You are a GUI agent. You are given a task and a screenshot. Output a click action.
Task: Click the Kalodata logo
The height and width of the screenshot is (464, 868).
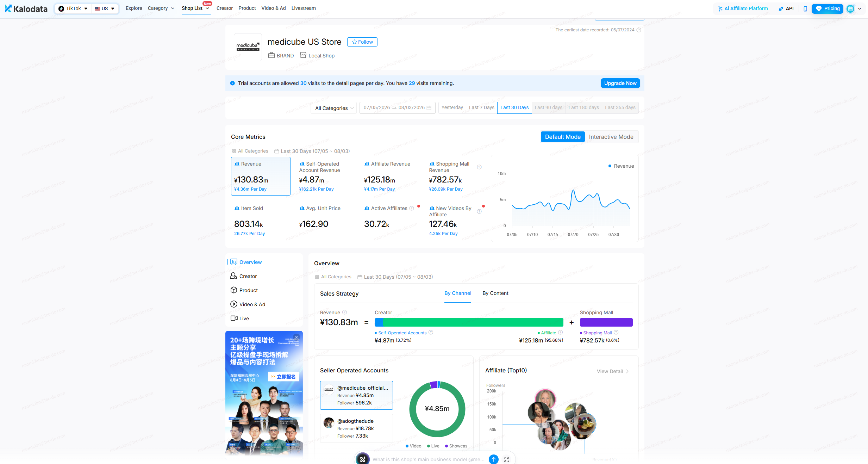(26, 8)
